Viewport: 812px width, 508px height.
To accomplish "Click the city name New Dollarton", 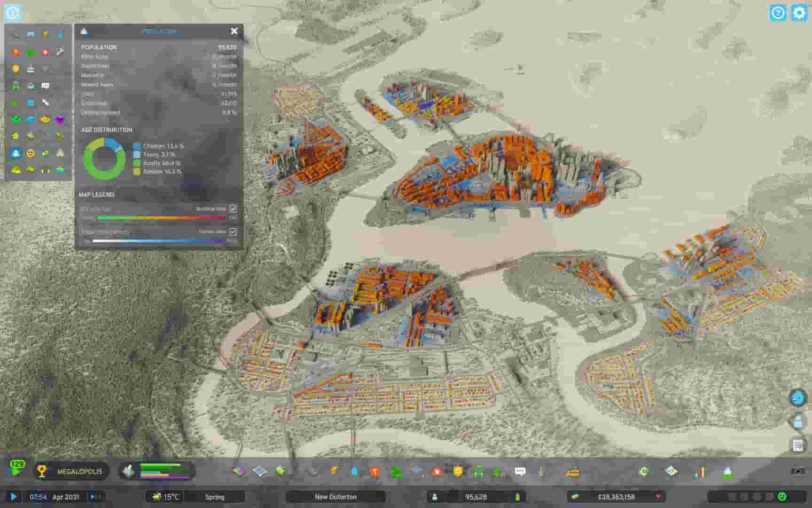I will [x=336, y=497].
